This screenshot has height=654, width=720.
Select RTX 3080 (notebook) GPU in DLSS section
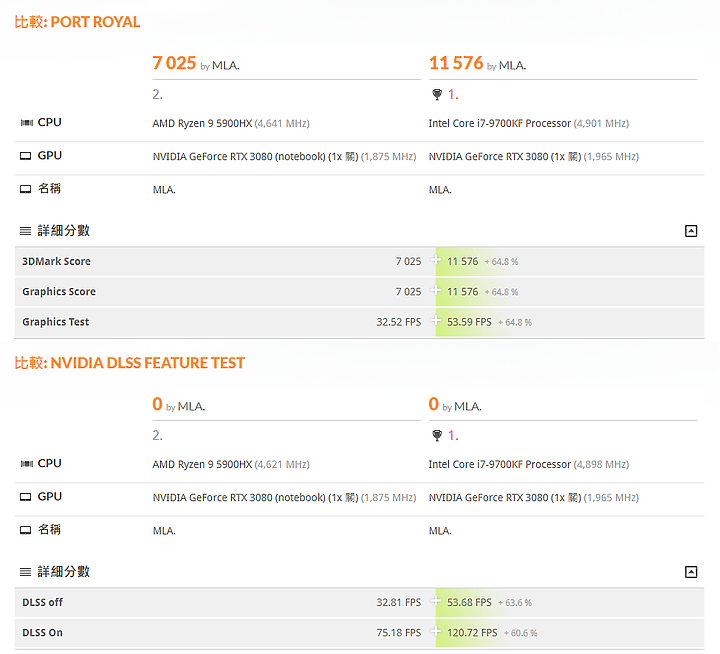(284, 497)
